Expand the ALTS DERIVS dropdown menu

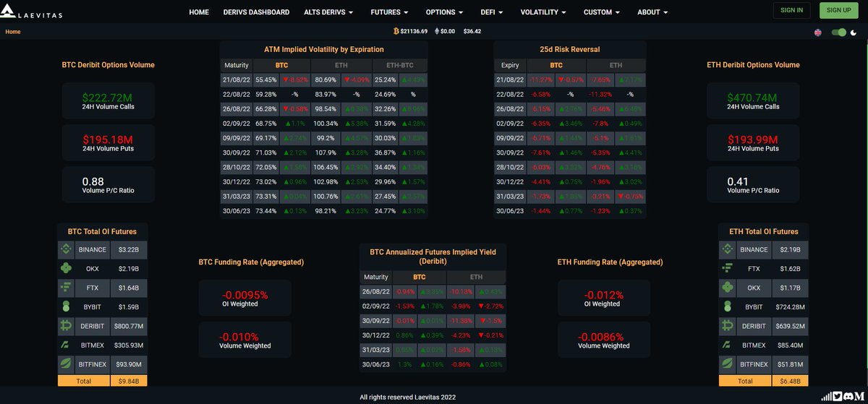328,12
